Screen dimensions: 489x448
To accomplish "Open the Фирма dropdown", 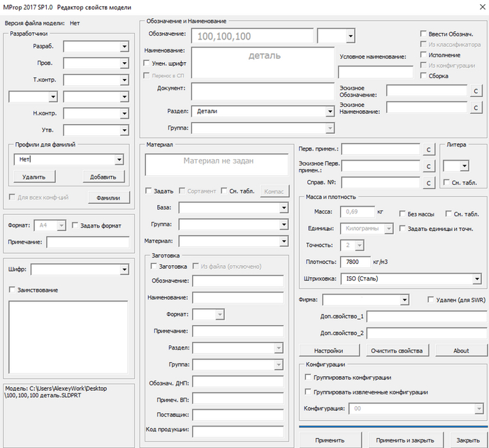I will point(404,300).
